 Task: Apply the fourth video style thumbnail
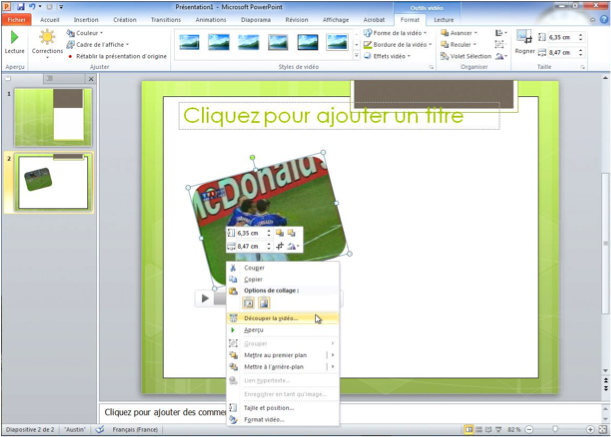pyautogui.click(x=278, y=42)
